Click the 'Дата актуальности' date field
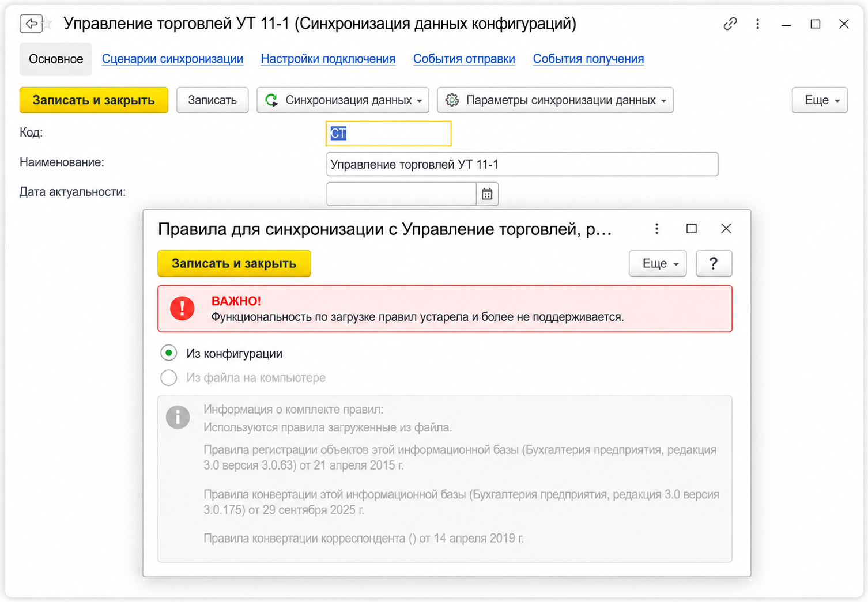 [x=402, y=194]
